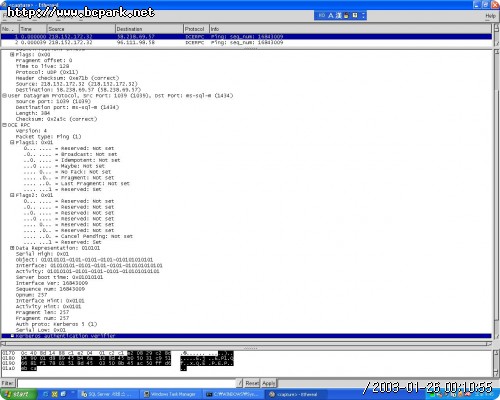Open the Help menu

click(490, 16)
